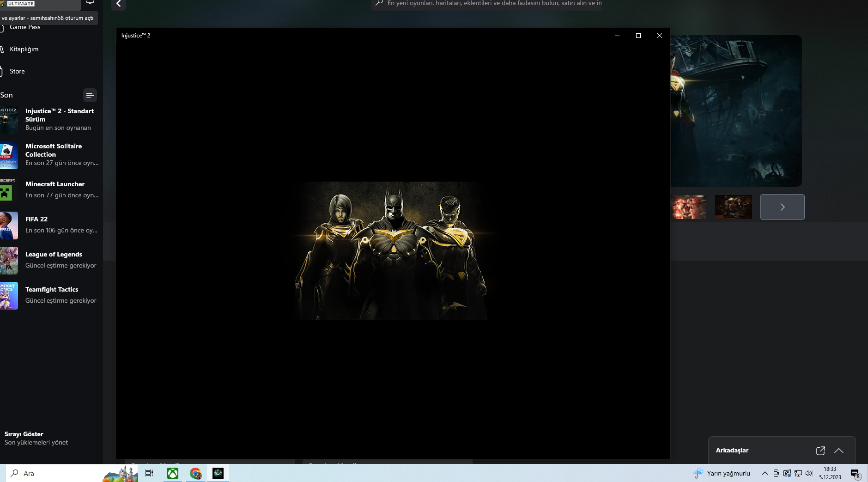Image resolution: width=868 pixels, height=482 pixels.
Task: Show hidden system tray icons
Action: pyautogui.click(x=765, y=473)
